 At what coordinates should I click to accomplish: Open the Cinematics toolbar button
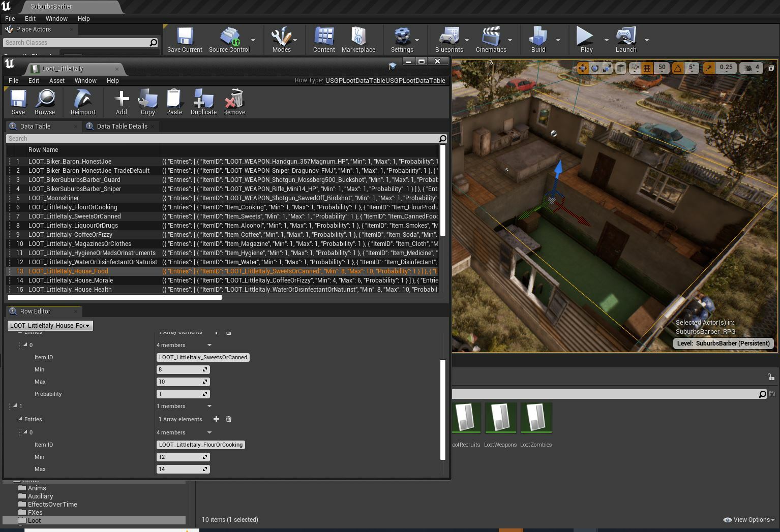[x=491, y=40]
